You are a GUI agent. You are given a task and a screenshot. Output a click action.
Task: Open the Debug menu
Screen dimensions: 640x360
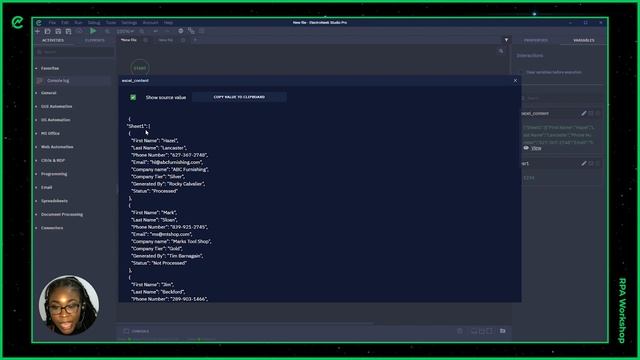[94, 23]
